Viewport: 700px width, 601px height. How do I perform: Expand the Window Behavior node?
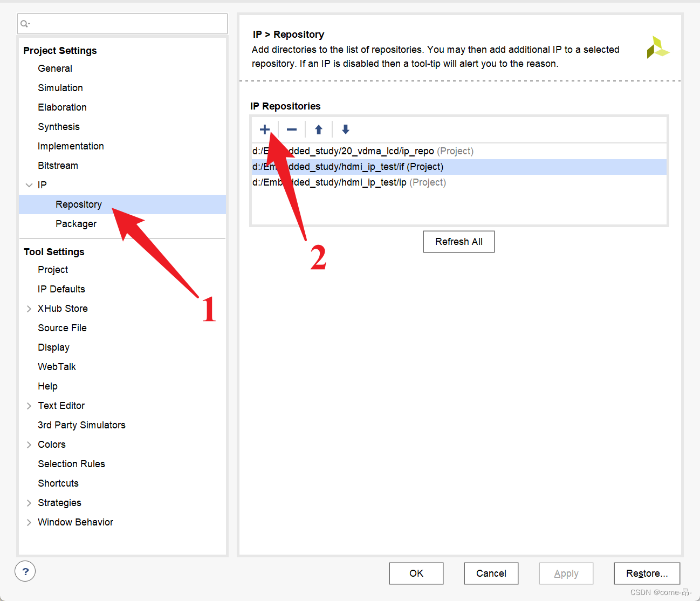29,522
